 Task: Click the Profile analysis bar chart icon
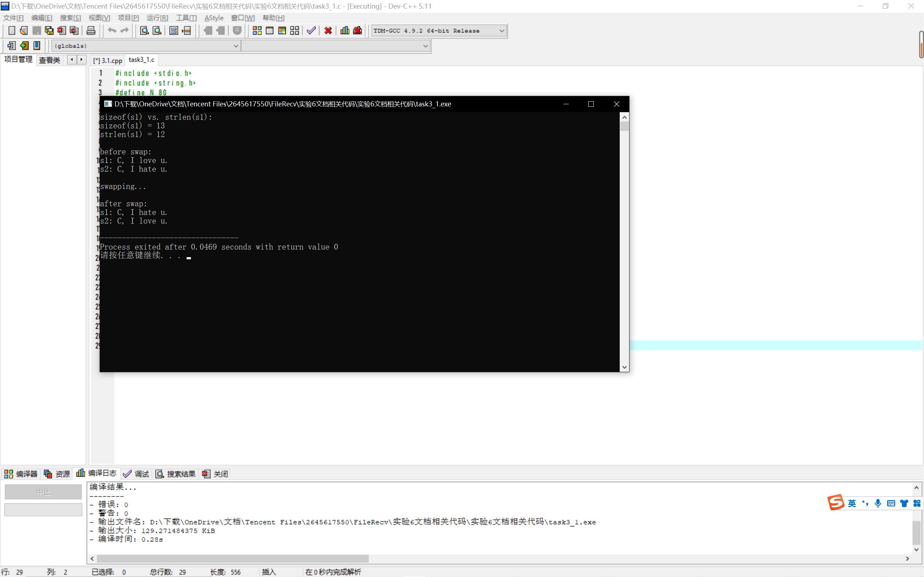345,31
